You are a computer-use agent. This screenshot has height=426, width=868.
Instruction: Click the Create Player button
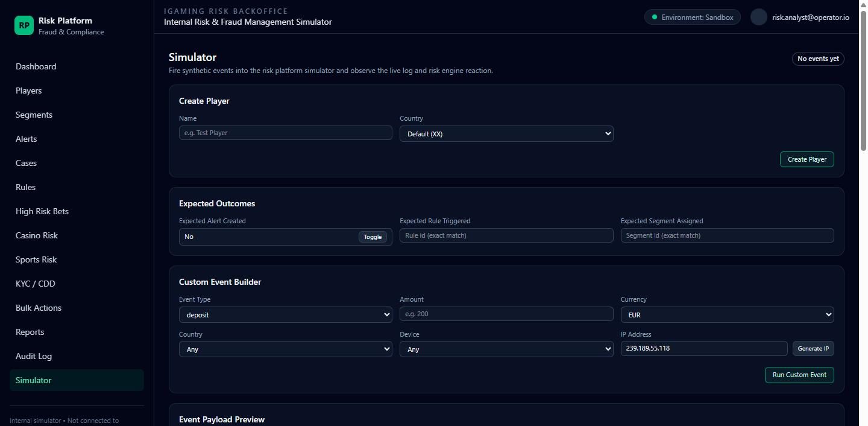[x=807, y=159]
